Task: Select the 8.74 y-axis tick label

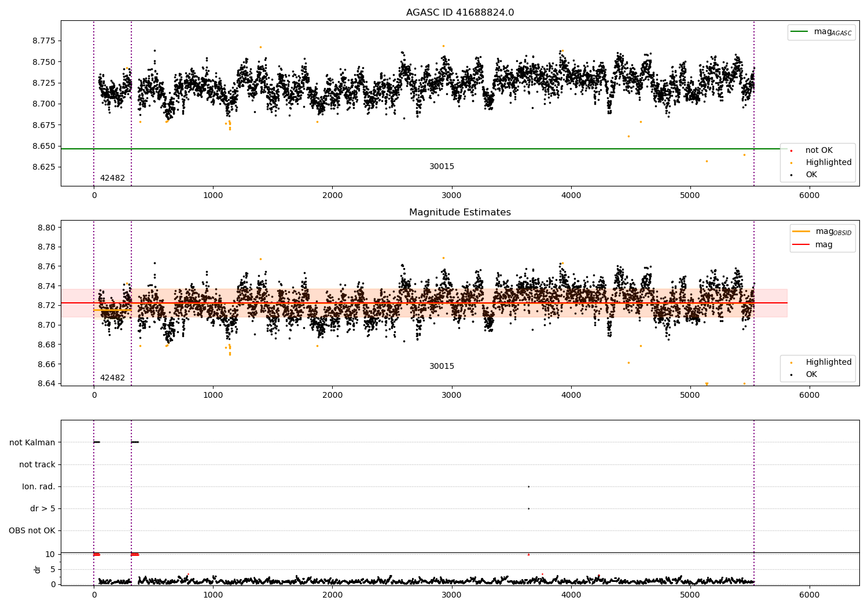Action: pos(46,286)
